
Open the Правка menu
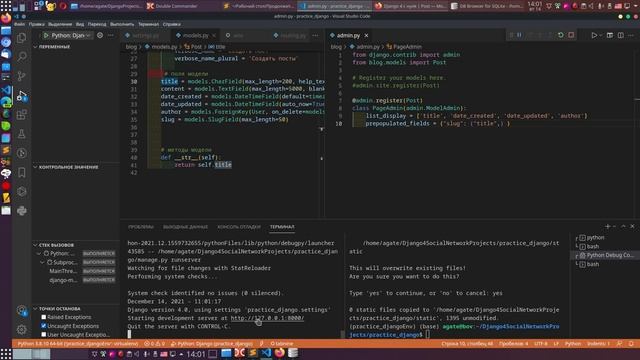click(37, 24)
